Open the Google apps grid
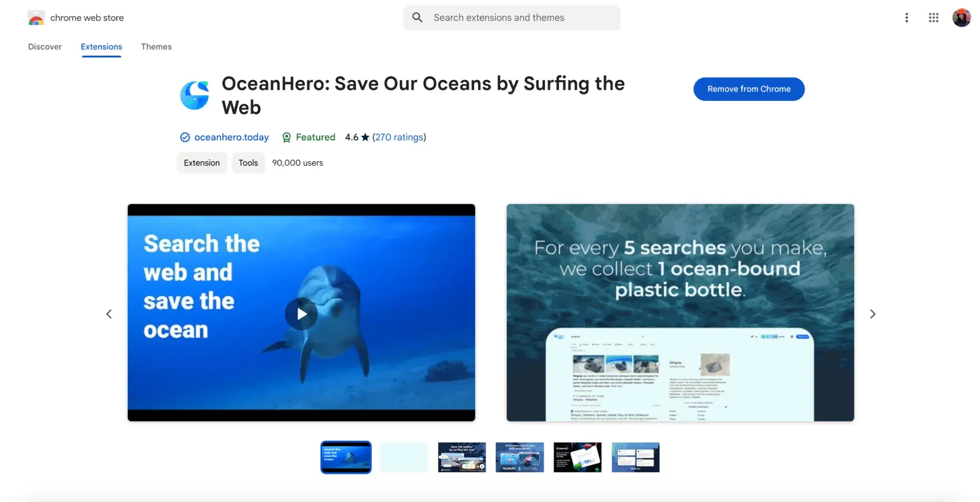980x502 pixels. pyautogui.click(x=933, y=18)
